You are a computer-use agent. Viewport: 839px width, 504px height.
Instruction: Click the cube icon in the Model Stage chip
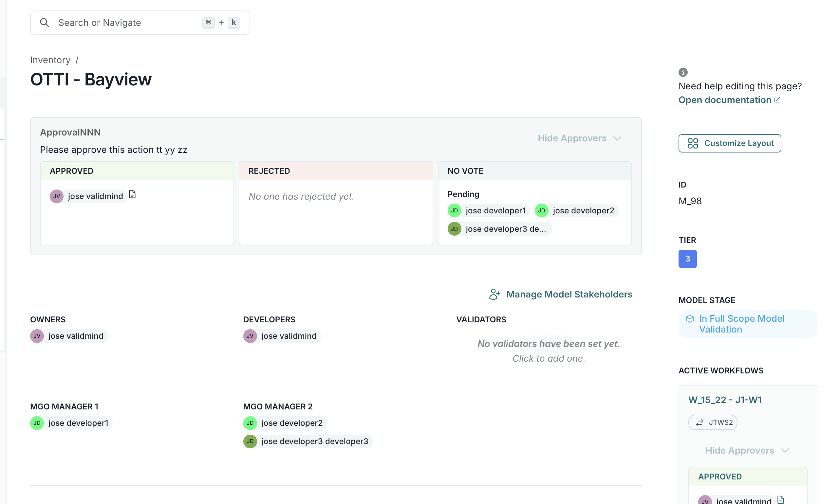[x=690, y=318]
